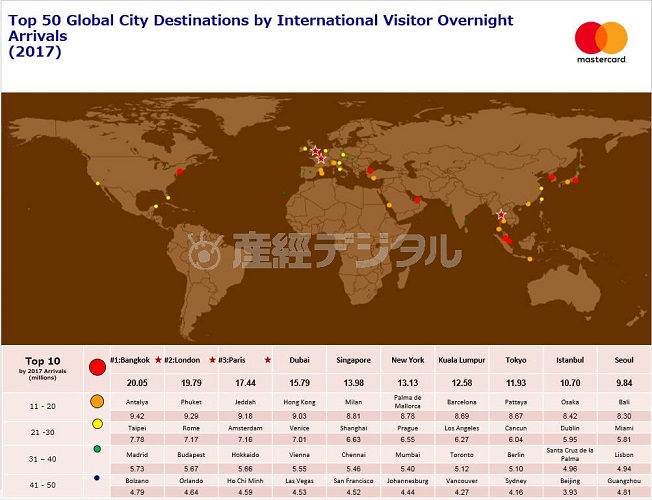Viewport: 652px width, 500px height.
Task: Click the orange 11-20 legend circle
Action: tap(97, 403)
